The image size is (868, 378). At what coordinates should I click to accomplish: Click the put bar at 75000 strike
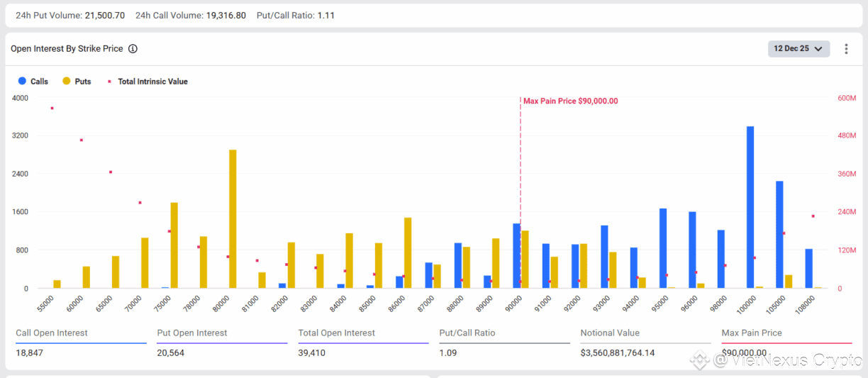click(x=174, y=245)
